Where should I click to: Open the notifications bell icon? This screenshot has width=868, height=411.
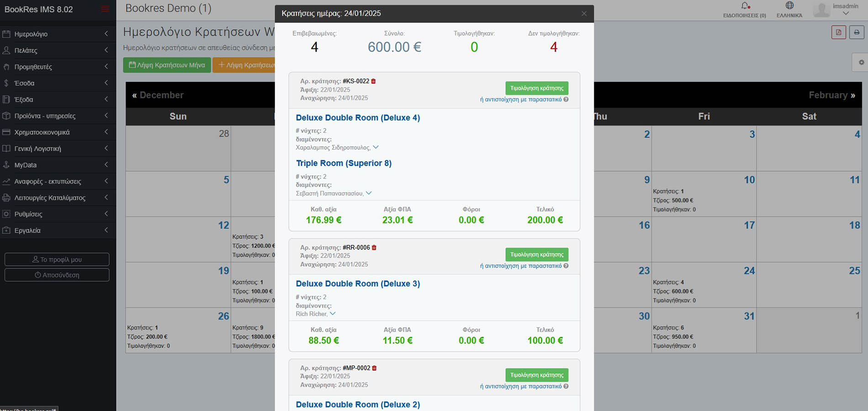pyautogui.click(x=745, y=6)
